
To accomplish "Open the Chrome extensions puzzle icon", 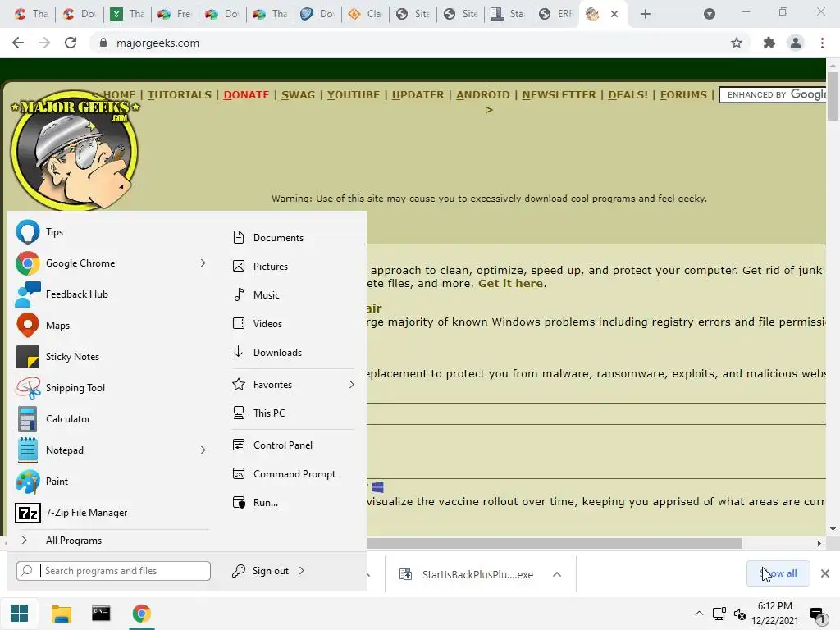I will [769, 43].
